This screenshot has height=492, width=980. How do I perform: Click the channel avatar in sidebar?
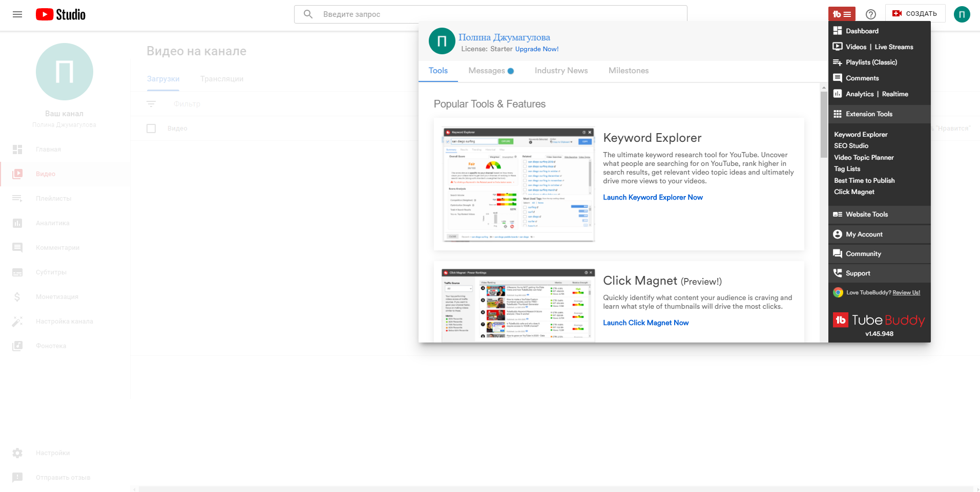[65, 72]
